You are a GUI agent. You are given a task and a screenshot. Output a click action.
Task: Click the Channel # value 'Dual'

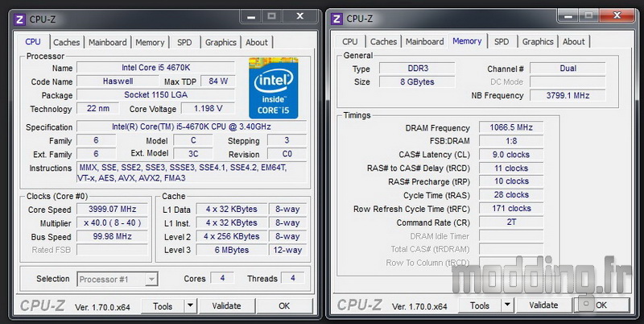click(568, 69)
